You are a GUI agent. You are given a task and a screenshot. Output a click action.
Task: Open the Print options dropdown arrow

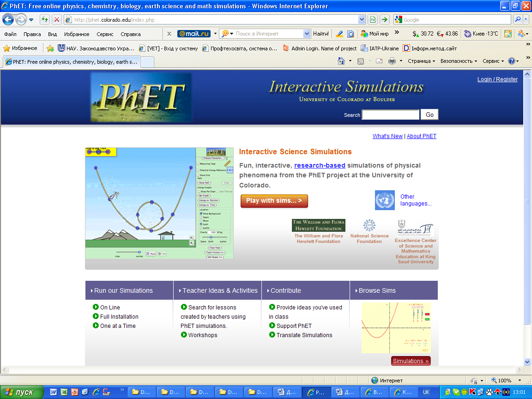tap(401, 61)
